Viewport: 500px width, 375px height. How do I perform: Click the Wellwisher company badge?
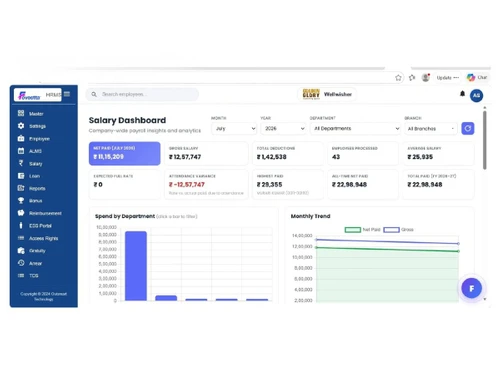(327, 94)
